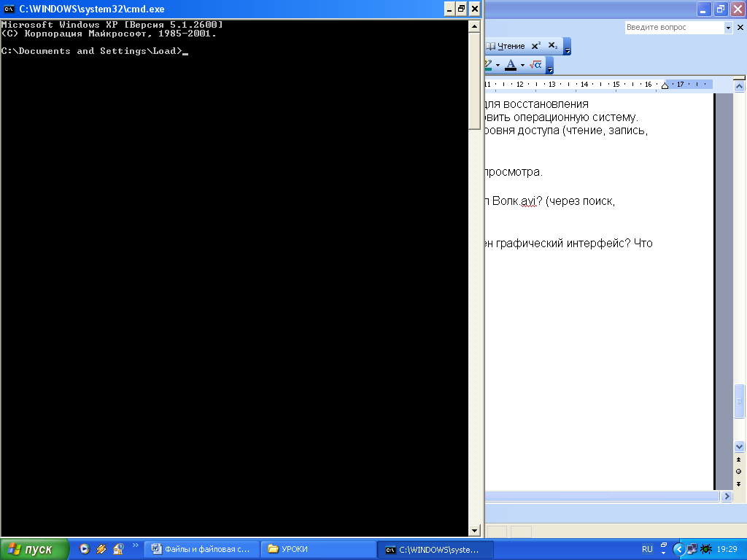The image size is (747, 560).
Task: Launch Windows Media Player from quick launch
Action: 85,549
